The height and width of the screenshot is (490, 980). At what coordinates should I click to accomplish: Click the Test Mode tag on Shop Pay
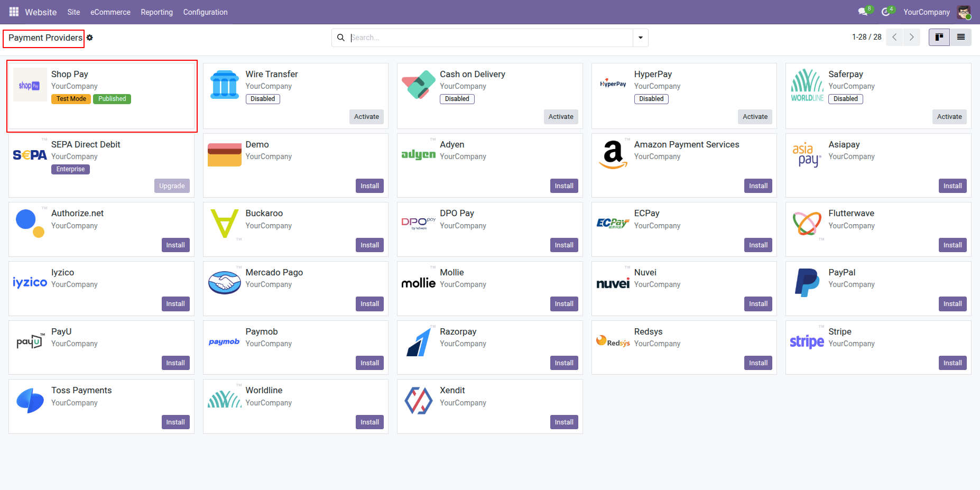71,99
